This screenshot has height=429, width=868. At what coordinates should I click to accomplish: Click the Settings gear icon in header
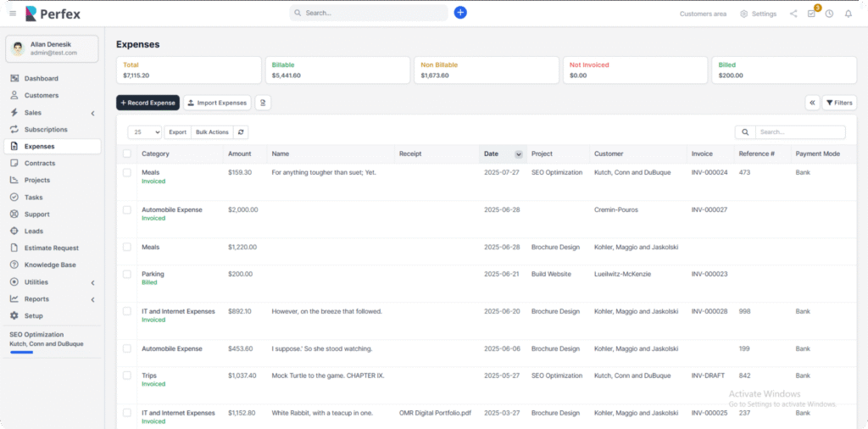[x=744, y=14]
